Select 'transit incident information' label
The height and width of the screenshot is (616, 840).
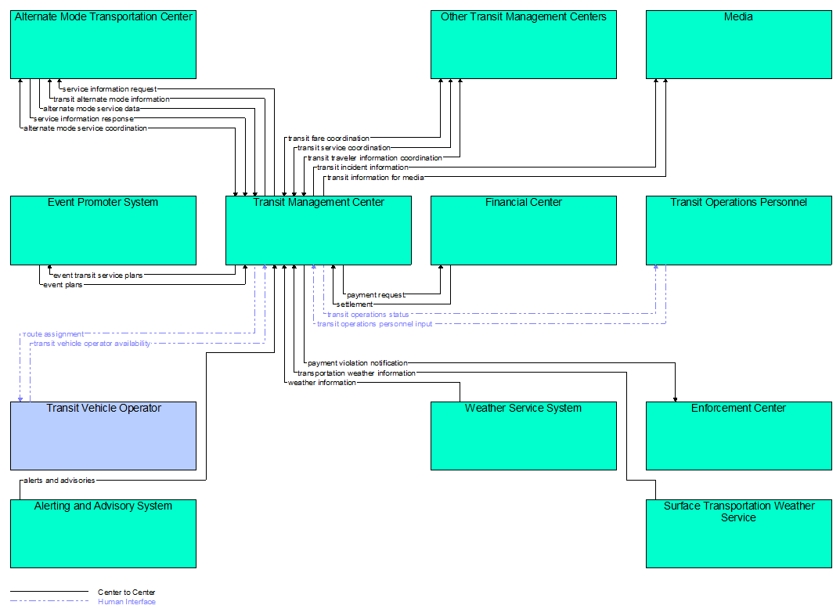(362, 168)
